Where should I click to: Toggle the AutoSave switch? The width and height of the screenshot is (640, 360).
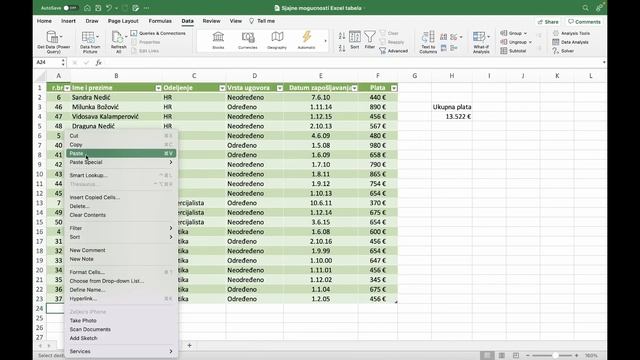pyautogui.click(x=70, y=8)
